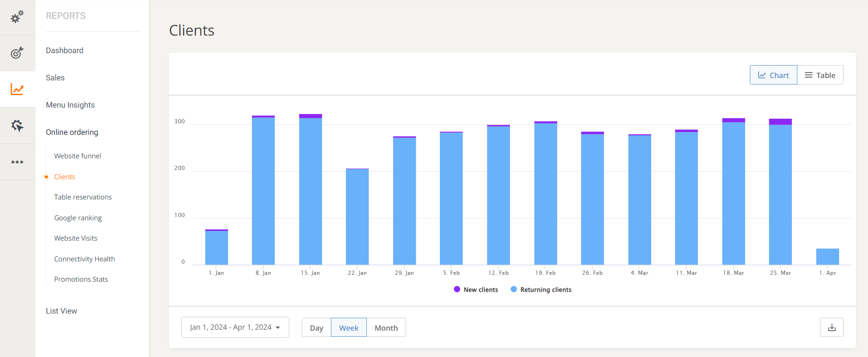
Task: Toggle Returning clients legend series
Action: click(x=541, y=290)
